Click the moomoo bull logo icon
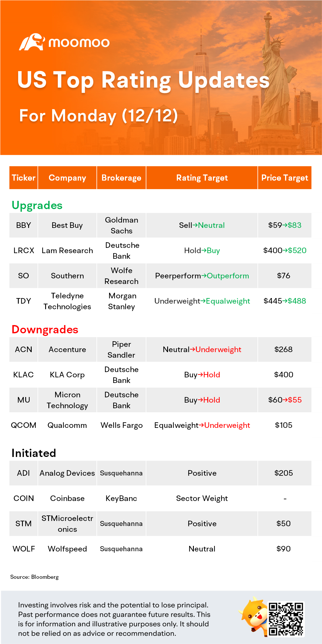 (x=32, y=42)
